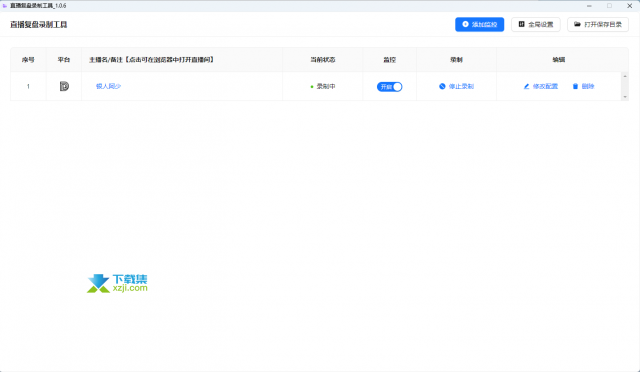This screenshot has width=640, height=372.
Task: Click the xzji.com watermark logo
Action: 117,283
